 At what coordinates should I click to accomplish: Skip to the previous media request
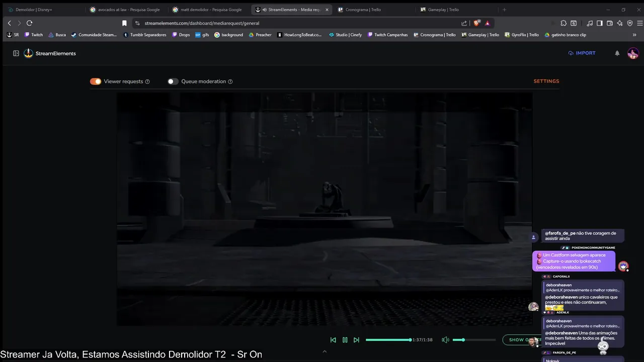click(x=333, y=340)
